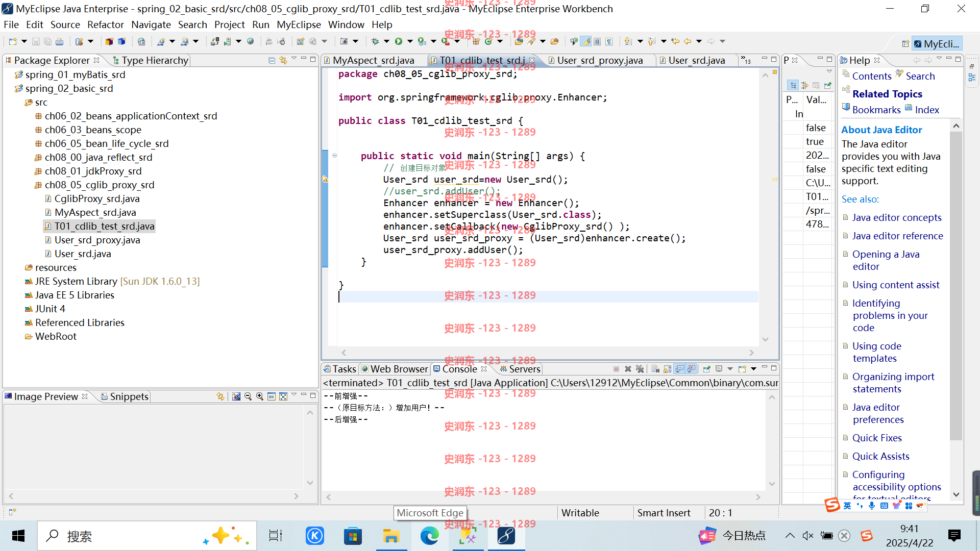This screenshot has height=551, width=980.
Task: Click the Pin Console icon
Action: (707, 369)
